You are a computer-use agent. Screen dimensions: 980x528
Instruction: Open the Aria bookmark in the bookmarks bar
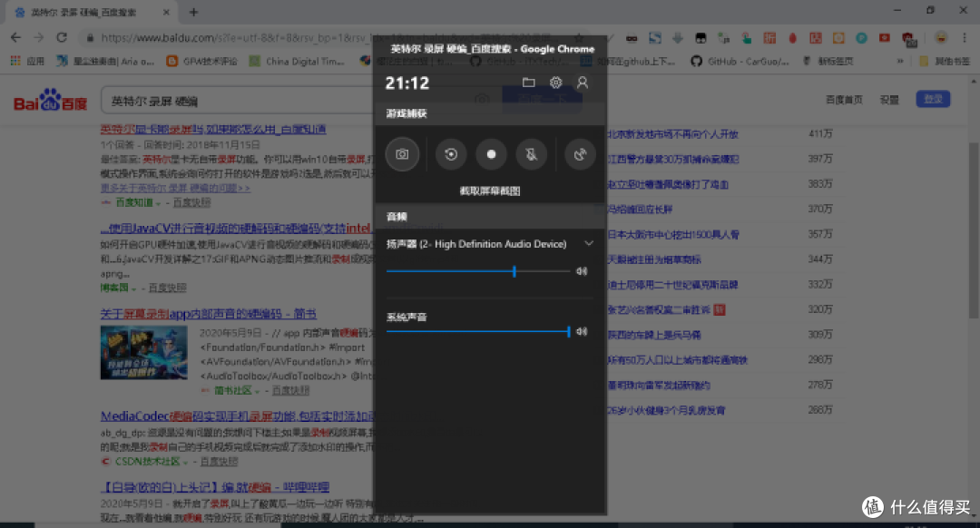pos(105,61)
